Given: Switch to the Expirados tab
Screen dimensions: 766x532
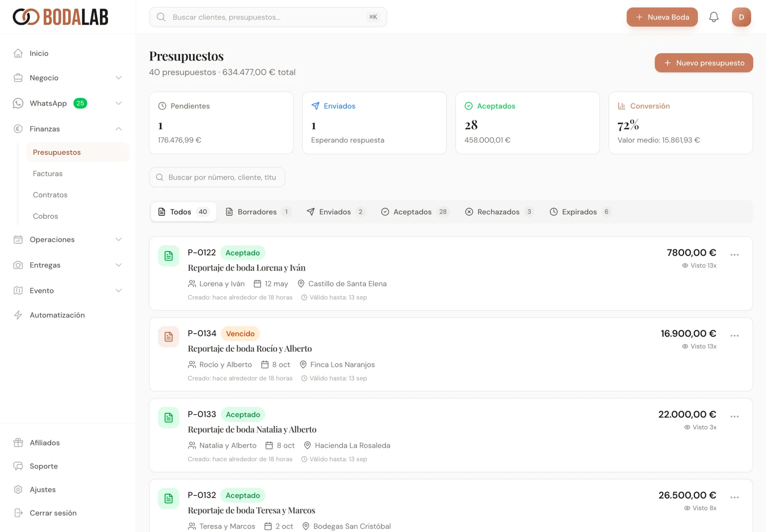Looking at the screenshot, I should coord(581,212).
